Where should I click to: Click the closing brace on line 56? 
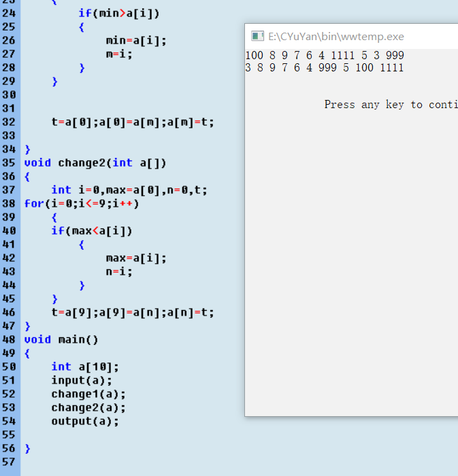(28, 449)
